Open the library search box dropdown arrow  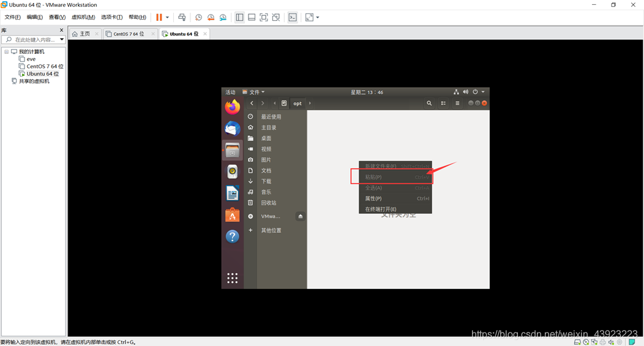(62, 39)
